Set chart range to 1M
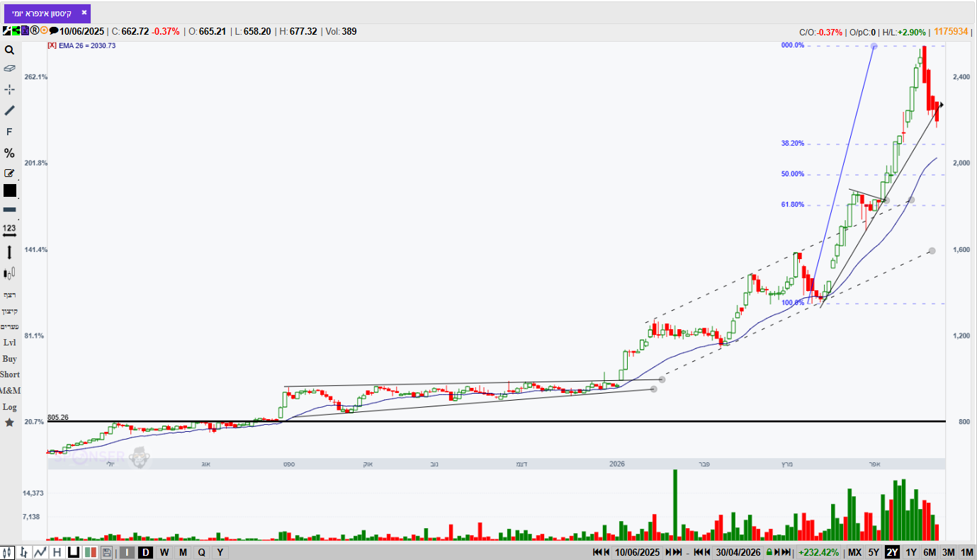Image resolution: width=977 pixels, height=560 pixels. [967, 552]
